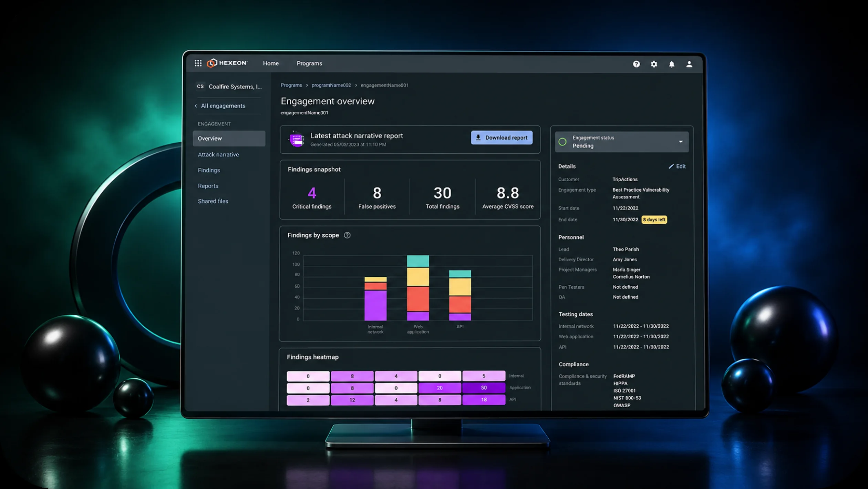The height and width of the screenshot is (489, 868).
Task: Click the 8 False positives stat
Action: [377, 197]
